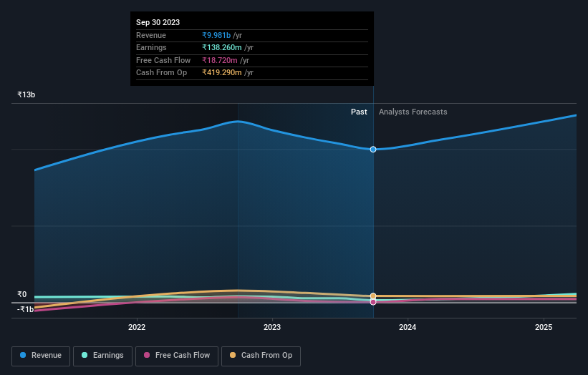Click the Earnings row label in tooltip

[x=151, y=47]
